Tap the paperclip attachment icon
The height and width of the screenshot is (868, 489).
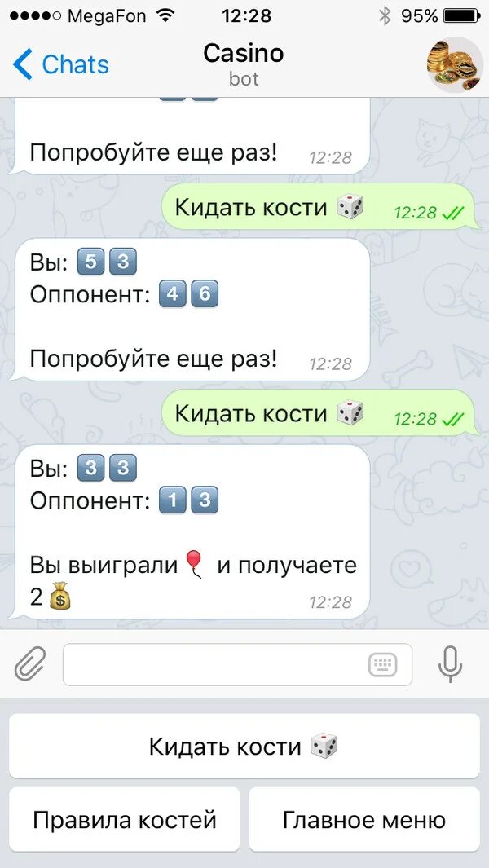(x=30, y=663)
